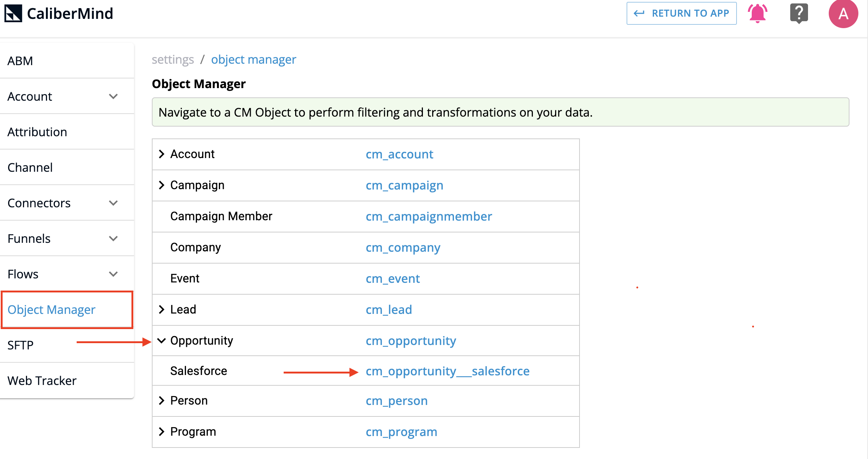This screenshot has width=868, height=459.
Task: Click the object manager breadcrumb
Action: [x=254, y=60]
